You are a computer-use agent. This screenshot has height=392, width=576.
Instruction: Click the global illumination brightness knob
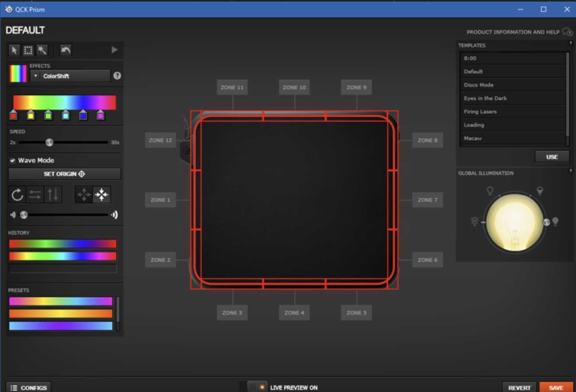click(x=546, y=222)
